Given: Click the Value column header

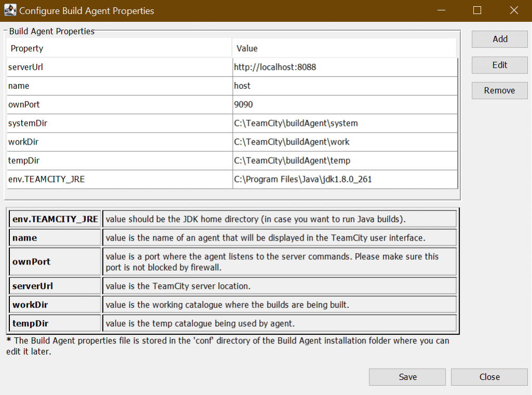Looking at the screenshot, I should [x=344, y=48].
